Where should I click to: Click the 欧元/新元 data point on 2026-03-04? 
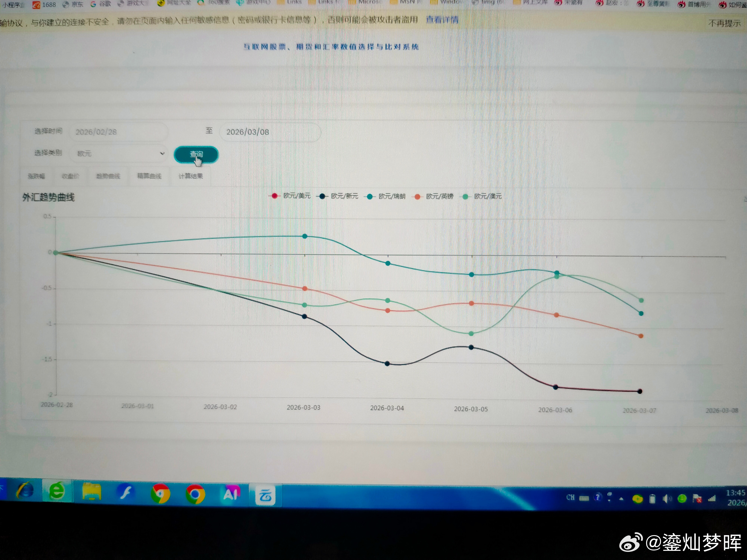(x=387, y=364)
